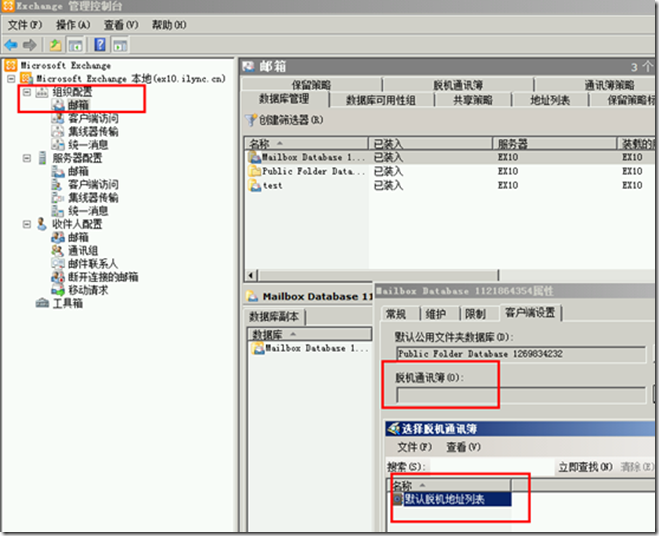Select 邮箱 under 组织配置
This screenshot has height=536, width=659.
pos(78,105)
